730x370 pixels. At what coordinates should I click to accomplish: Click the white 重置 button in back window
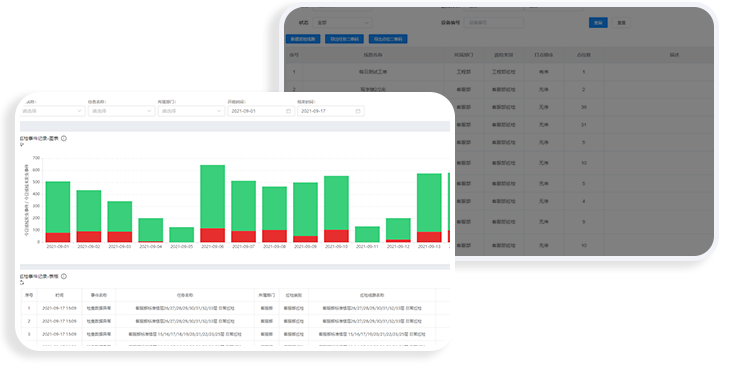click(x=621, y=22)
